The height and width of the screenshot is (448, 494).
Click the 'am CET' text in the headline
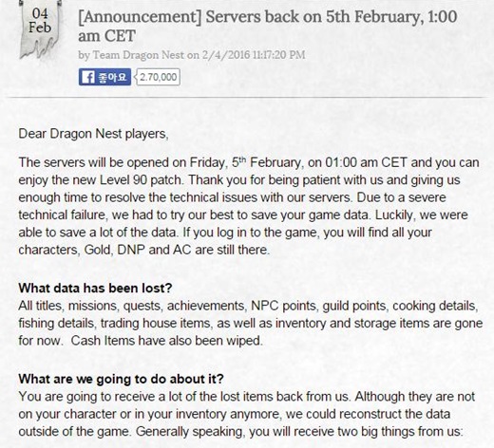[x=107, y=35]
